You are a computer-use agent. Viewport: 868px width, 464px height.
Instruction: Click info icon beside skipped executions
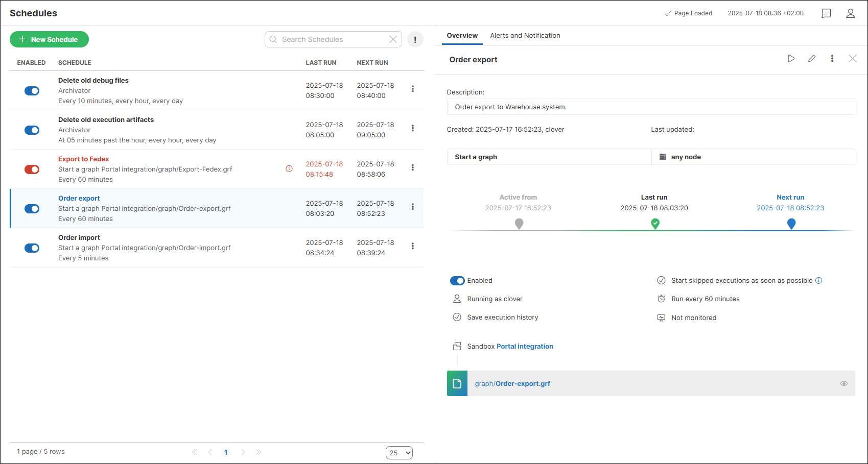coord(818,280)
